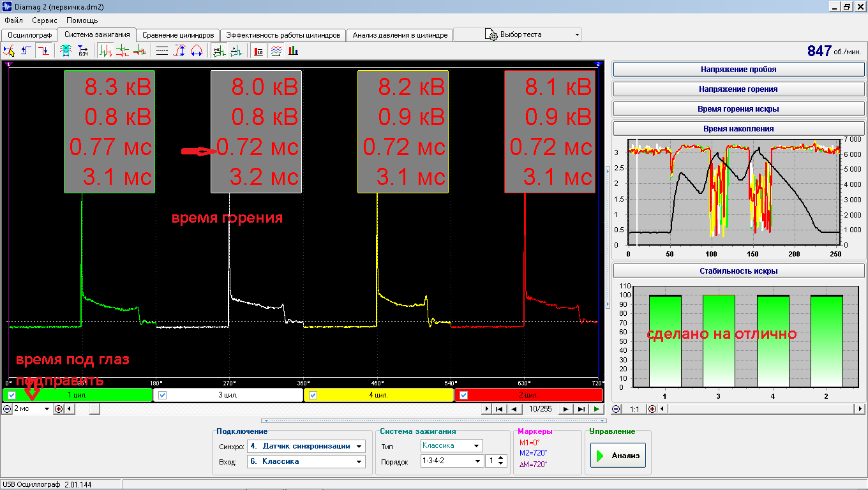Set sync to the rising edge
Viewport: 868px width, 490px height.
(26, 51)
